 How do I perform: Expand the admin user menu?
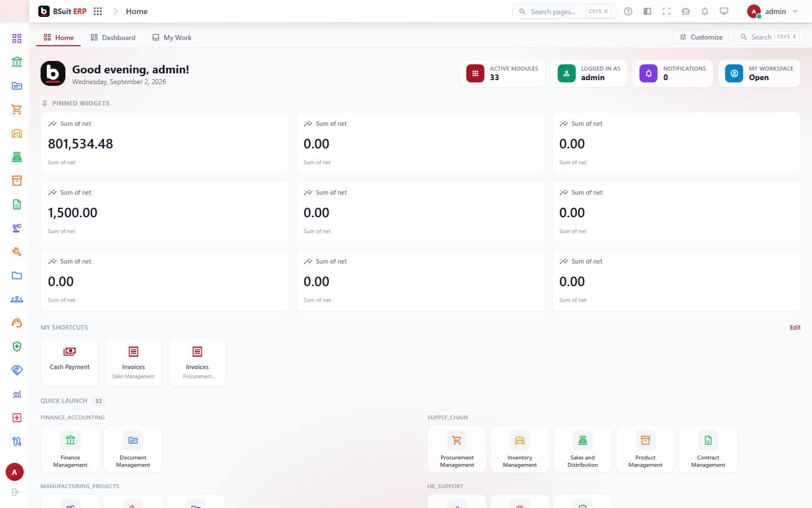(x=773, y=11)
